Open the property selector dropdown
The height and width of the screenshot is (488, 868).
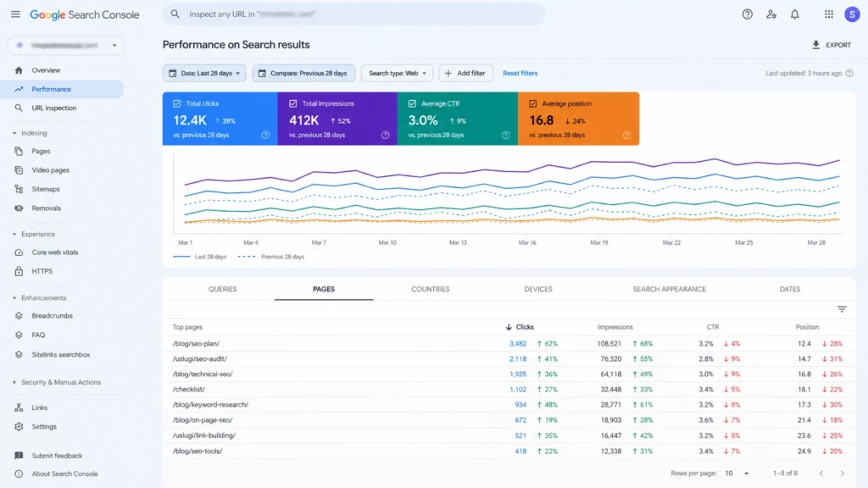click(x=66, y=46)
